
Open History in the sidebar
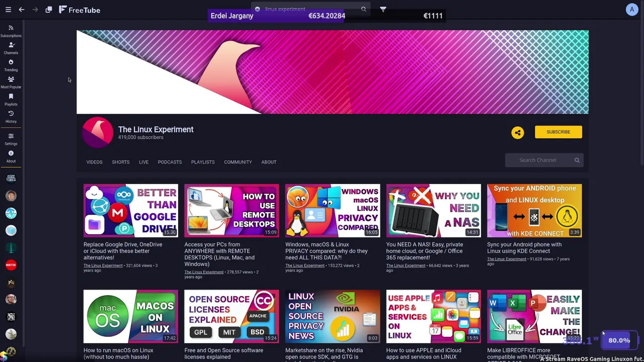(11, 117)
